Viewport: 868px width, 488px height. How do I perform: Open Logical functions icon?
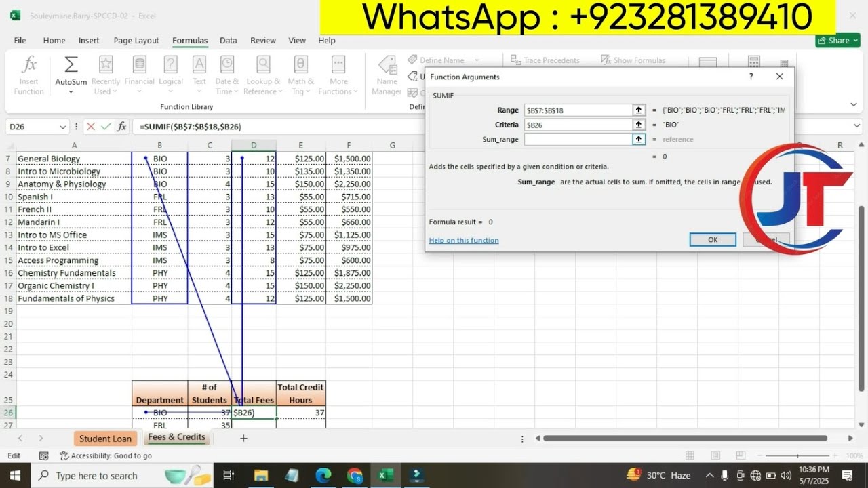171,65
